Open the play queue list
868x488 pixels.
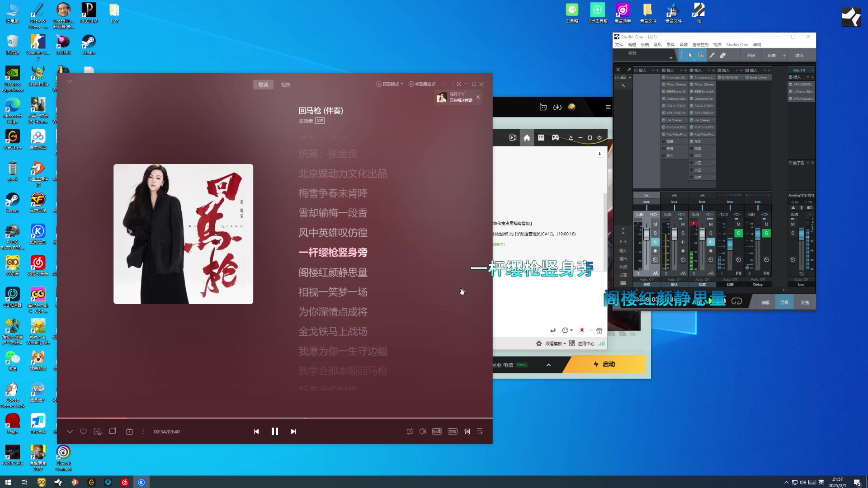click(x=480, y=432)
